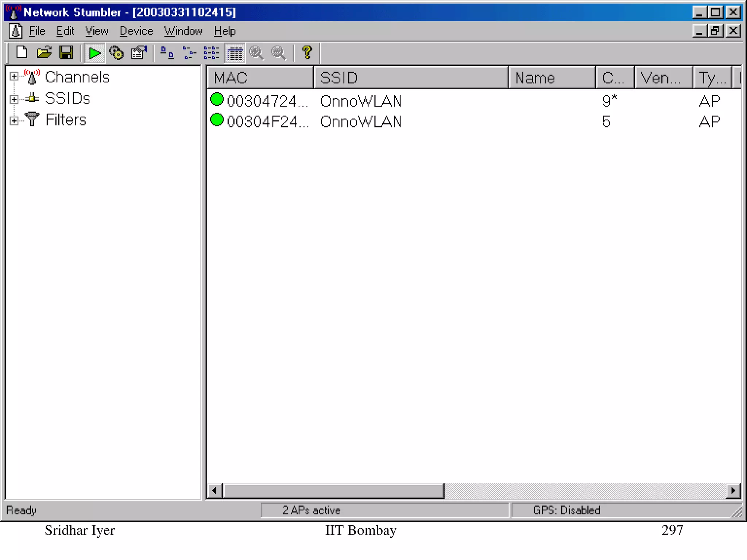Switch to List view icon
The width and height of the screenshot is (747, 560).
(211, 53)
